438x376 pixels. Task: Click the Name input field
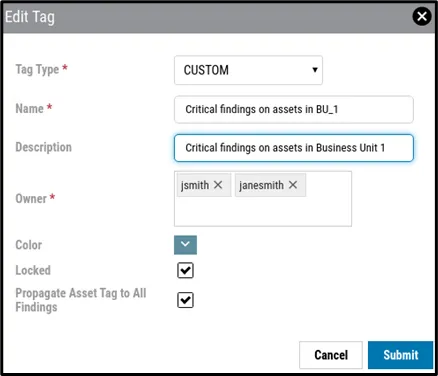pos(294,109)
